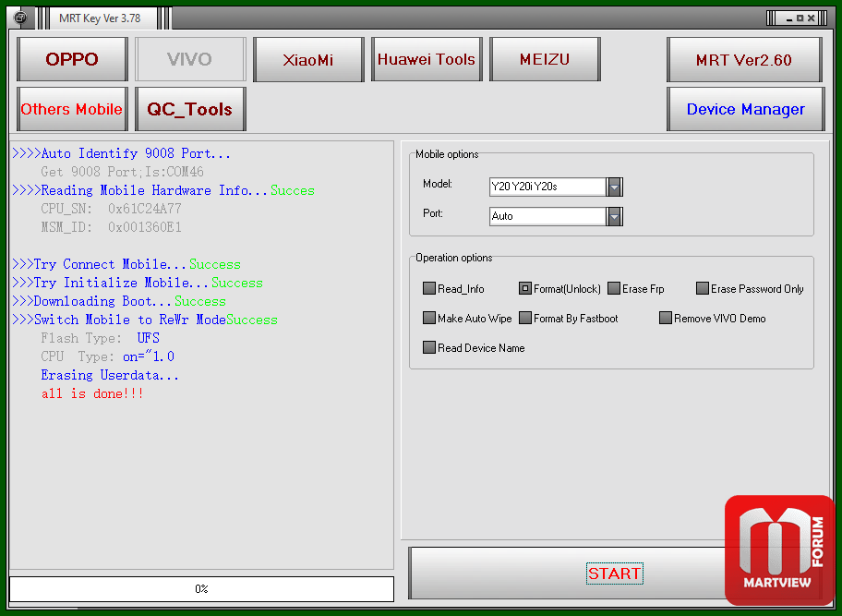The width and height of the screenshot is (842, 616).
Task: Check Make Auto Wipe option
Action: pyautogui.click(x=428, y=318)
